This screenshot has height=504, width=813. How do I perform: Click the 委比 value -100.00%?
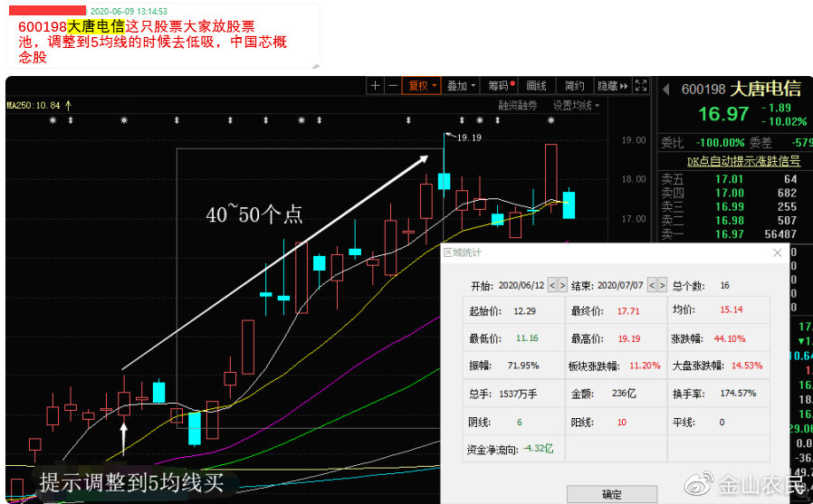[x=720, y=142]
